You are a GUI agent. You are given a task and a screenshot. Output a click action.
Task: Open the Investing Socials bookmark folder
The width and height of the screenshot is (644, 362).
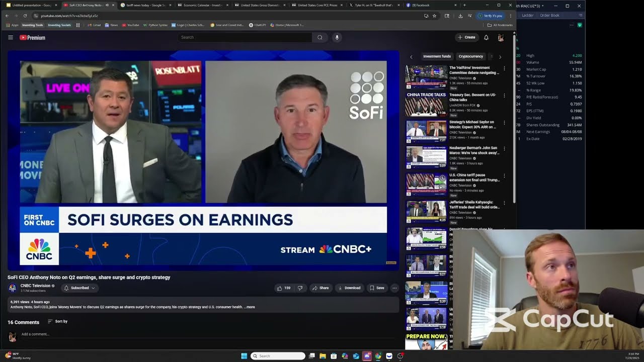59,25
